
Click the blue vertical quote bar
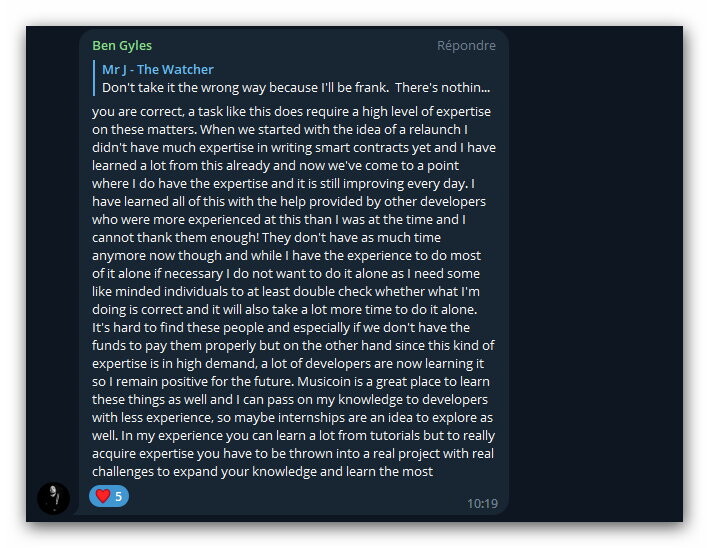[94, 78]
